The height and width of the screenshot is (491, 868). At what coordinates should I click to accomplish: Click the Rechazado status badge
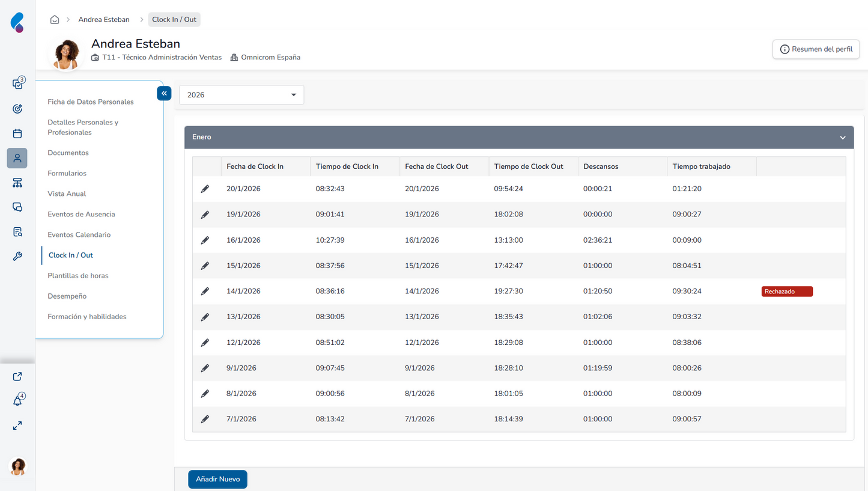click(x=786, y=291)
